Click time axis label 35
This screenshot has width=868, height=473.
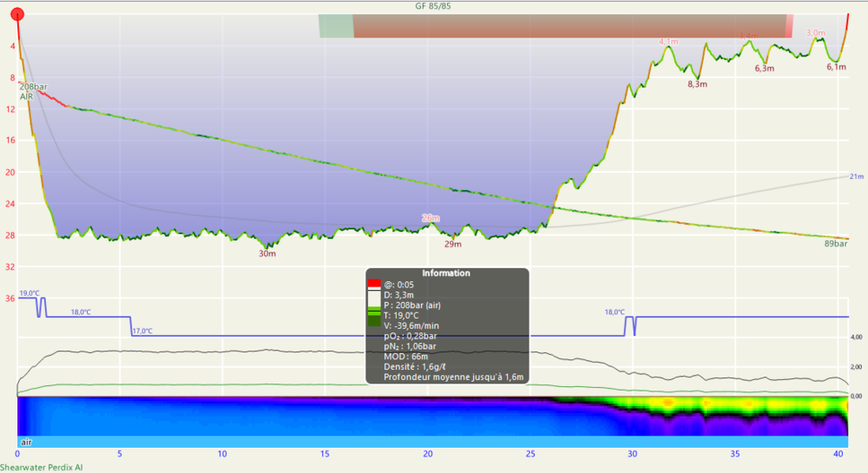click(x=734, y=454)
